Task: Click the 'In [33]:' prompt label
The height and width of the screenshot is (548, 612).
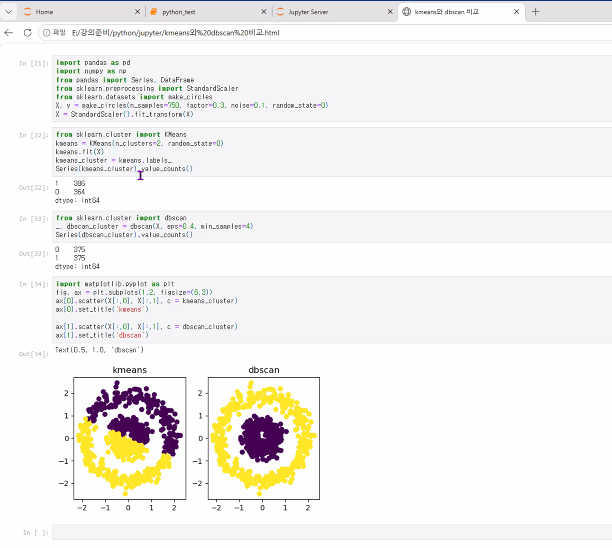Action: click(x=34, y=219)
